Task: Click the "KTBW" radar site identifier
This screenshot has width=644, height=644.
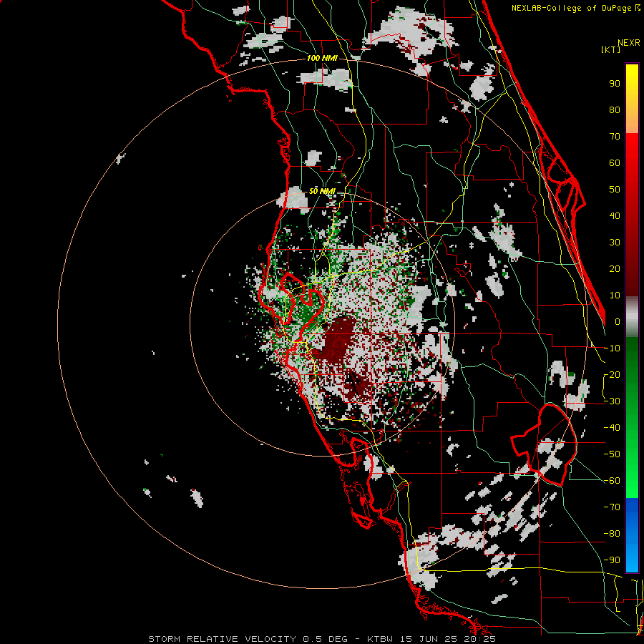Action: [x=380, y=639]
